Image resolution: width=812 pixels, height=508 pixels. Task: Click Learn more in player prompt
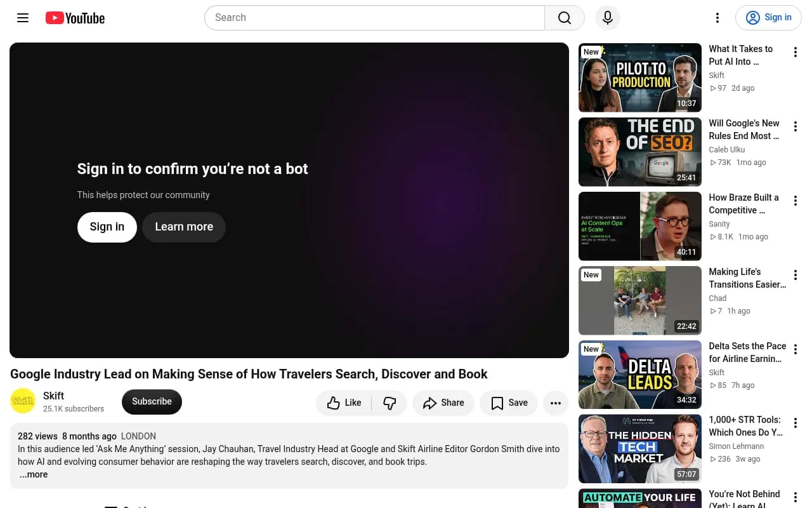coord(184,227)
